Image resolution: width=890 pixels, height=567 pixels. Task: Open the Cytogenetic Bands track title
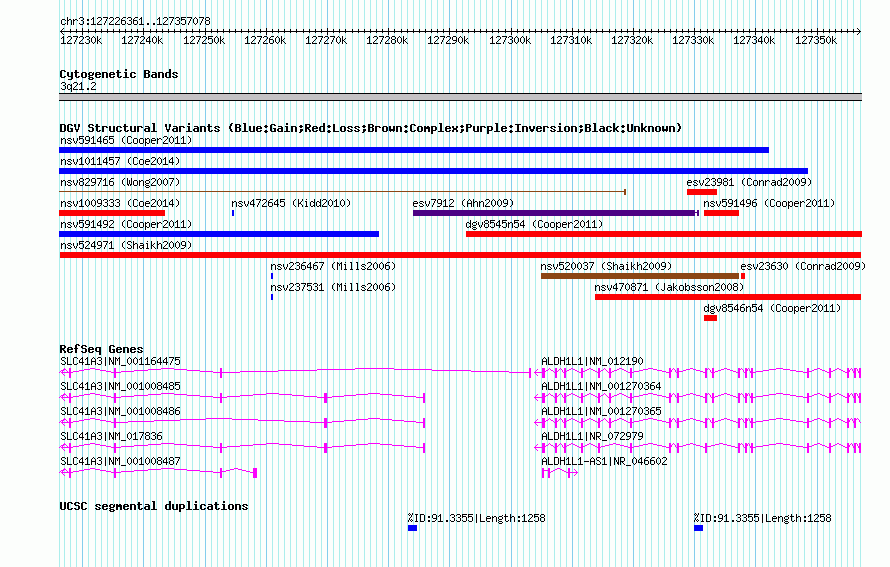(119, 74)
